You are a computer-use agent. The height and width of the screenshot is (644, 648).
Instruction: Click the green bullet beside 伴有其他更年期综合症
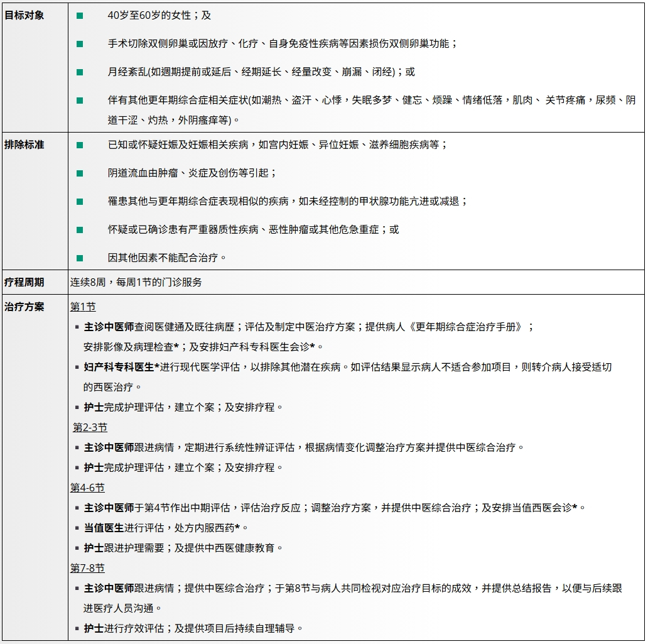[80, 101]
